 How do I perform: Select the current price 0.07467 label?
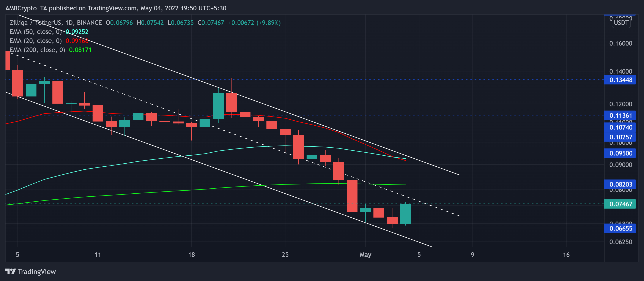[620, 204]
